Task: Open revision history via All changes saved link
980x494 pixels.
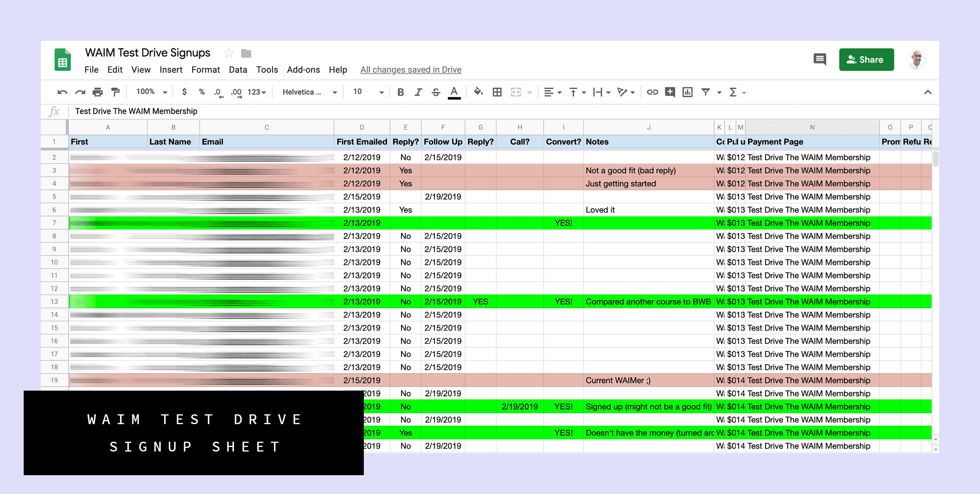Action: click(x=410, y=69)
